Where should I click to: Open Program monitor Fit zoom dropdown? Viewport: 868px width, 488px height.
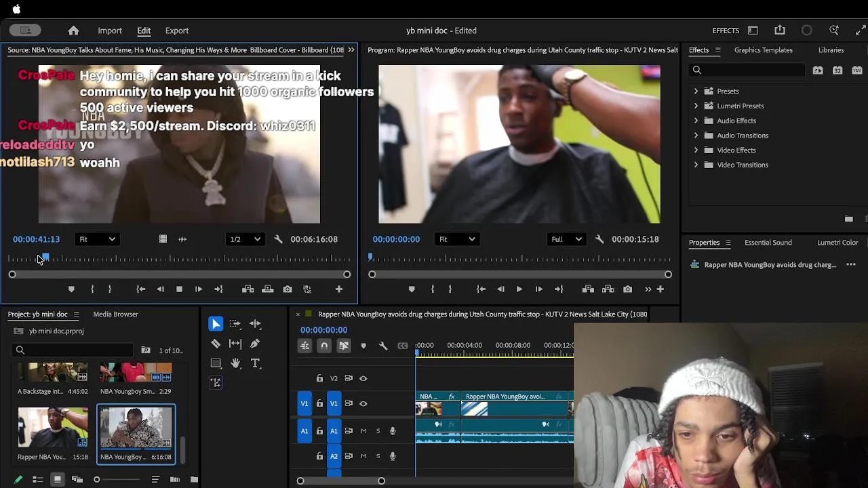coord(456,239)
